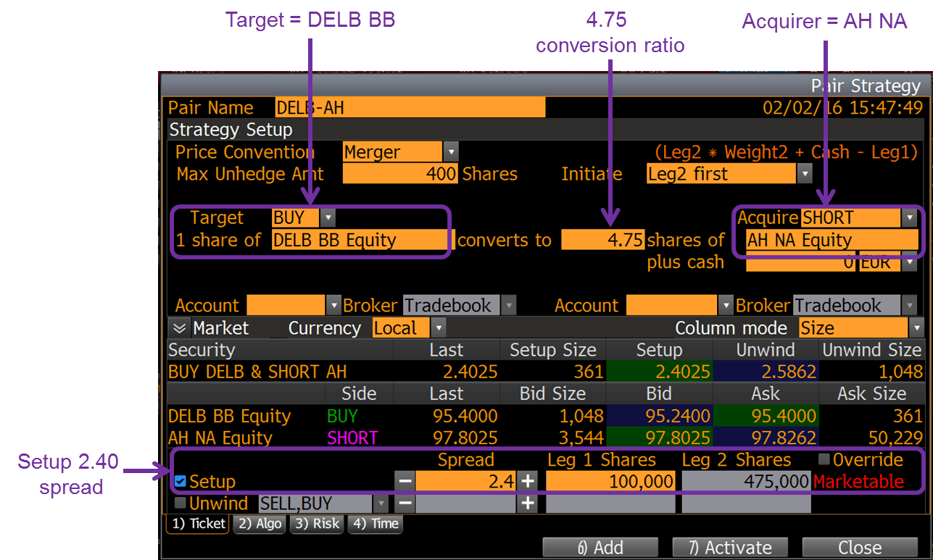
Task: Open the Target BUY side dropdown
Action: coord(328,217)
